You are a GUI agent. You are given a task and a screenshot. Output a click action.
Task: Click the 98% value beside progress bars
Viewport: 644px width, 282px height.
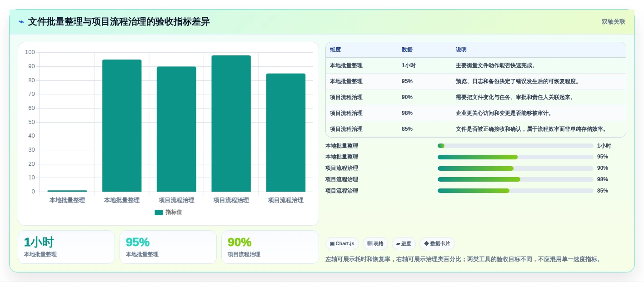coord(603,179)
